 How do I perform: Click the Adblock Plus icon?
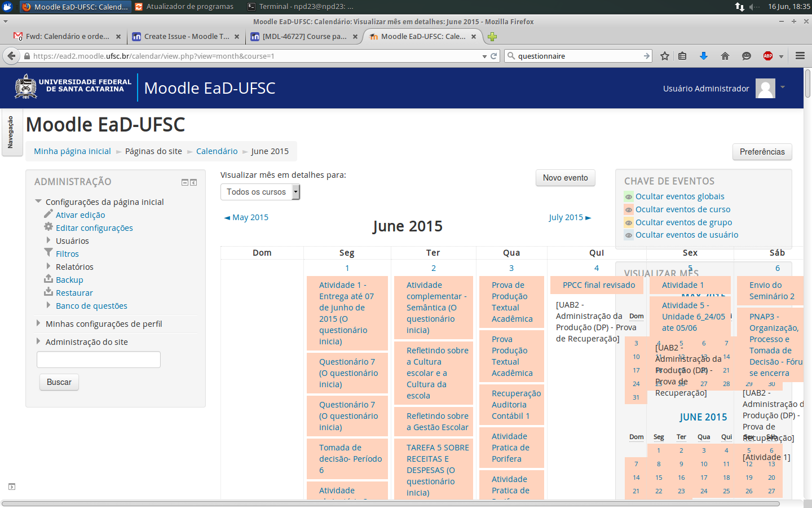[x=768, y=56]
